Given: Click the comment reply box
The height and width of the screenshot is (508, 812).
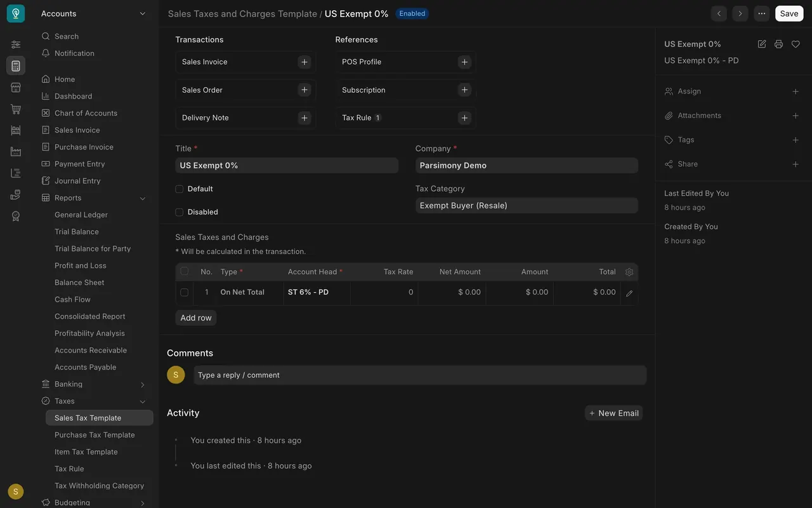Looking at the screenshot, I should coord(420,375).
